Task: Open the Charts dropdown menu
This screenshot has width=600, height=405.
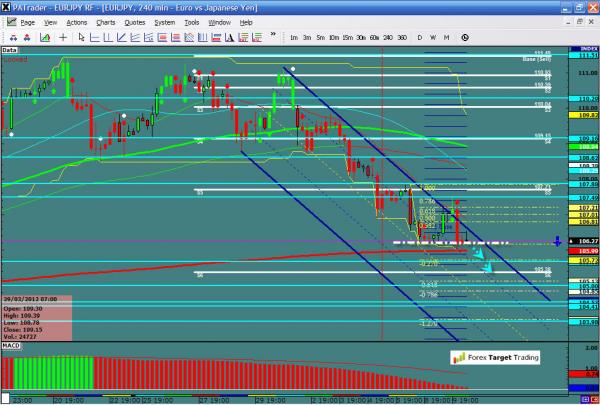Action: [x=105, y=21]
